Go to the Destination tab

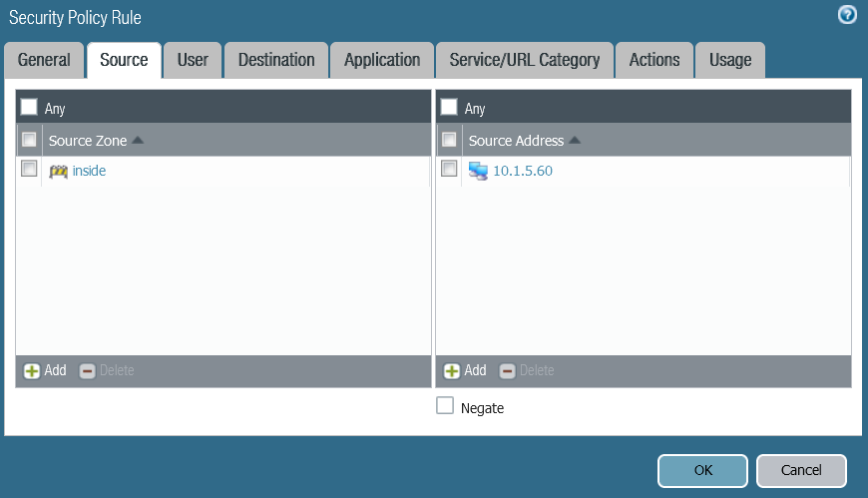point(276,60)
